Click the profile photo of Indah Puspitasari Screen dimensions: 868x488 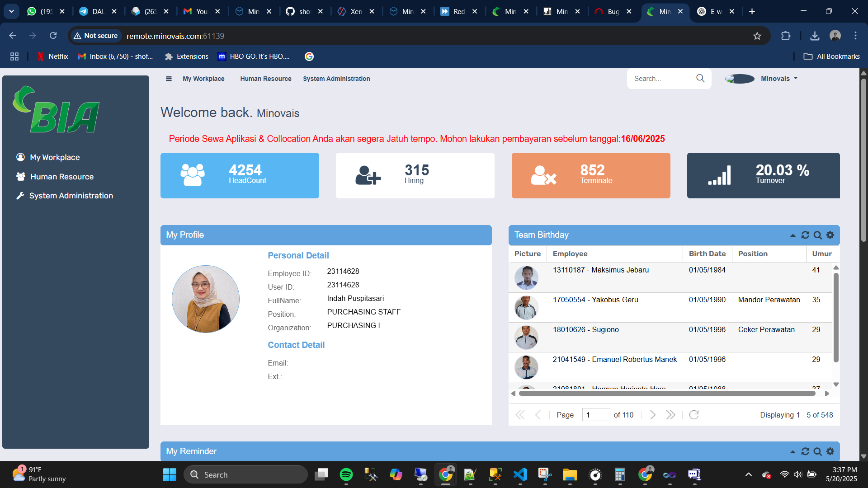pyautogui.click(x=206, y=299)
